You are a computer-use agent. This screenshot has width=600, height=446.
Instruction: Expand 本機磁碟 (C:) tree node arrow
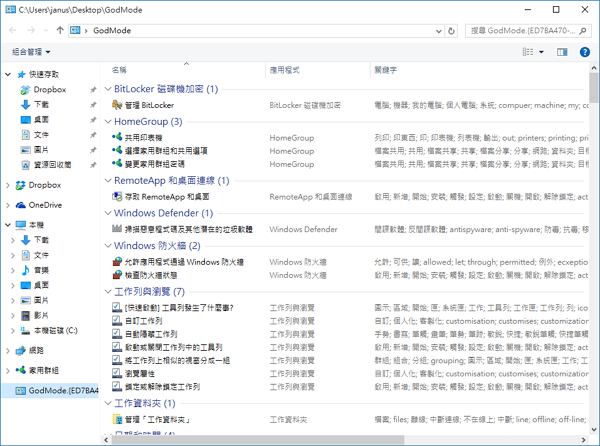pyautogui.click(x=13, y=331)
